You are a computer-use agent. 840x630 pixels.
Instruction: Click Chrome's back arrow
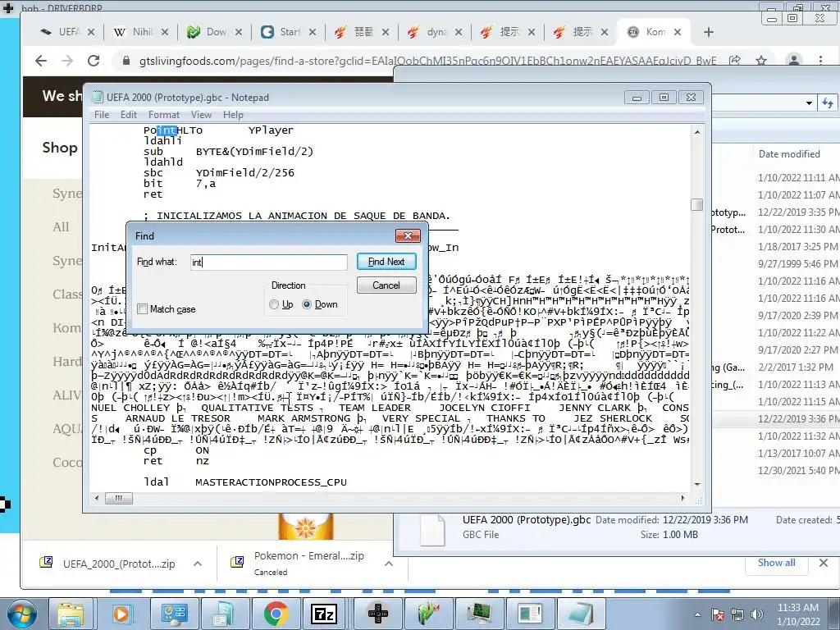(x=41, y=61)
